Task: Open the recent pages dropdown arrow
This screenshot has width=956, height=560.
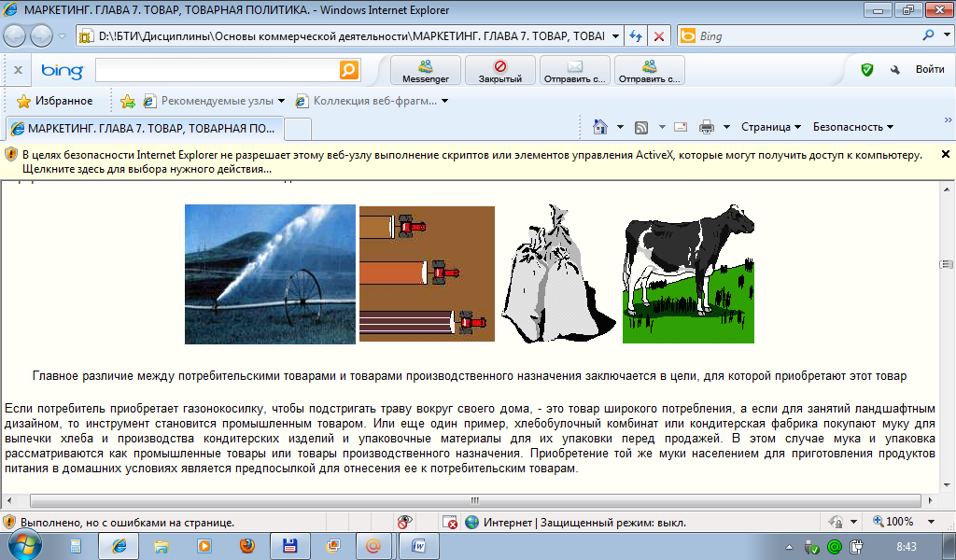Action: pos(62,36)
